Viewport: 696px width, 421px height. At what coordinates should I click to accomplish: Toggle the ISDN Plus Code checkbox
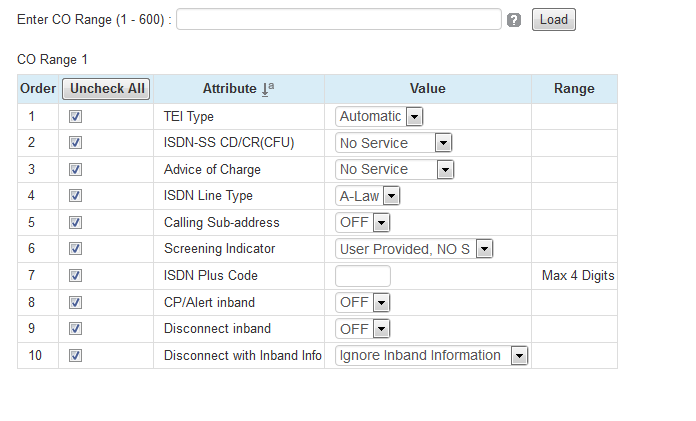click(75, 276)
